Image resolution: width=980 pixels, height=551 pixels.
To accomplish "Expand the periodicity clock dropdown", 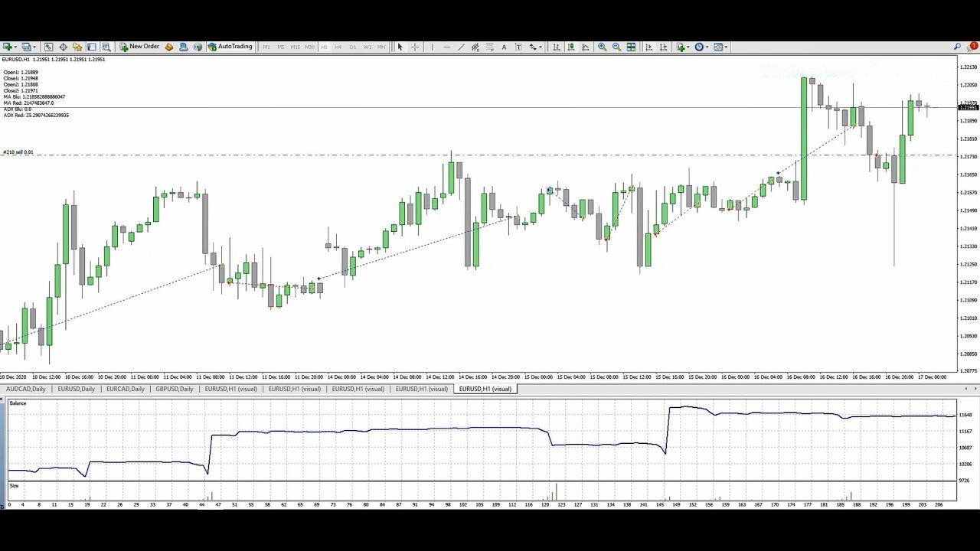I will coord(707,47).
